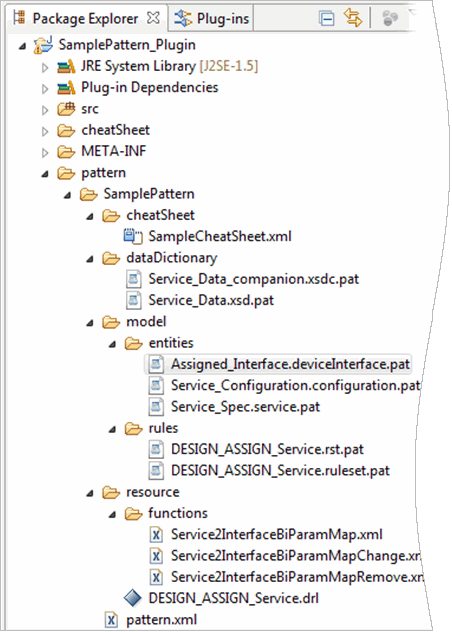Viewport: 452px width, 632px height.
Task: Click the pattern.xml file icon
Action: (x=111, y=620)
